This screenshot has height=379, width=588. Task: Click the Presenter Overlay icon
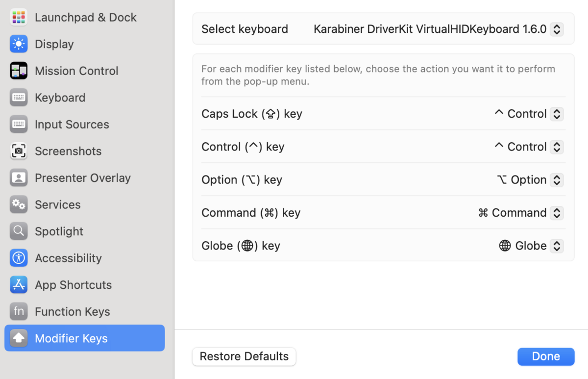point(19,177)
